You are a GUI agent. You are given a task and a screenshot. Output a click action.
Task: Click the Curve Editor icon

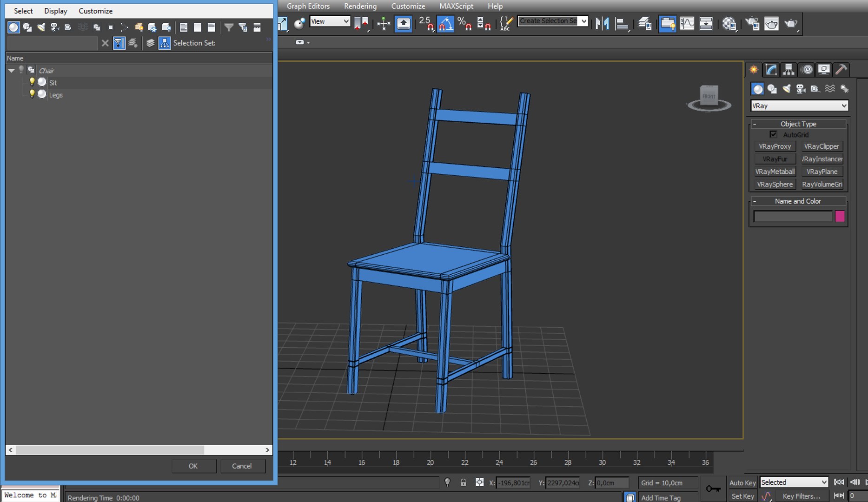[x=687, y=23]
